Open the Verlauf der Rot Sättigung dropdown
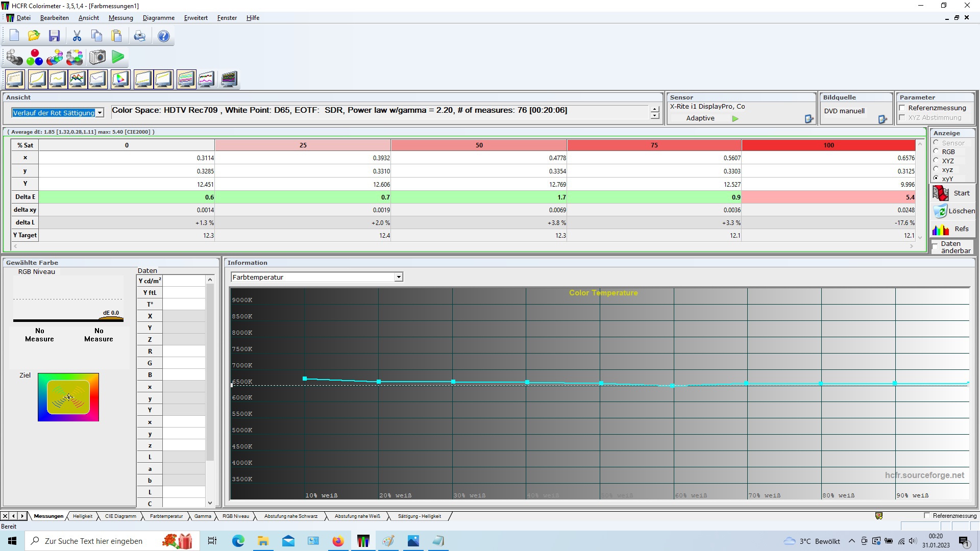This screenshot has height=551, width=980. click(100, 113)
